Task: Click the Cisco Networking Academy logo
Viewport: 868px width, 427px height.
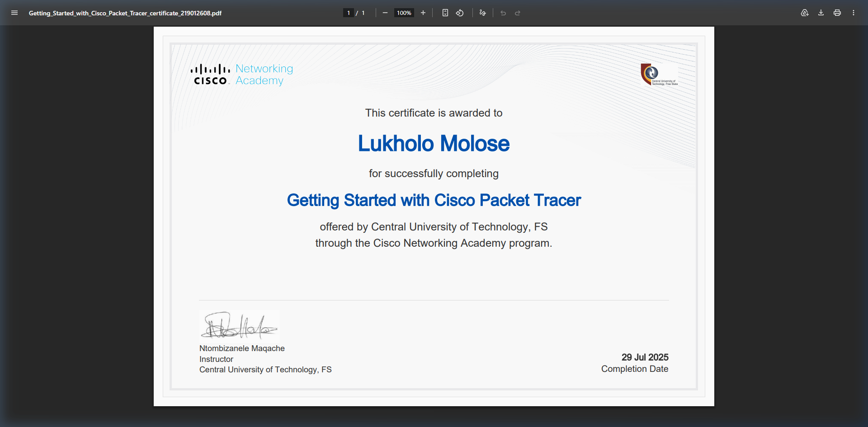Action: (242, 75)
